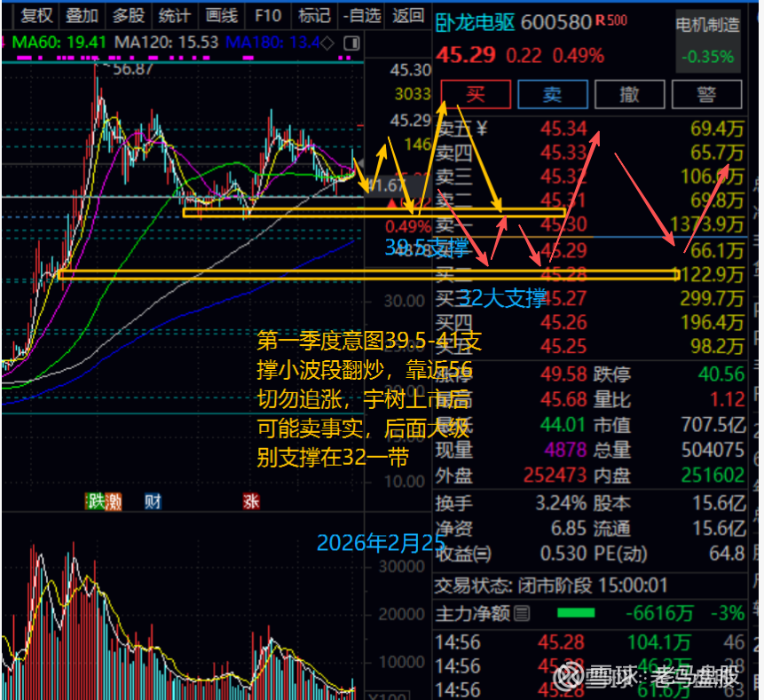Select stock code 600580
The width and height of the screenshot is (764, 700).
point(556,22)
